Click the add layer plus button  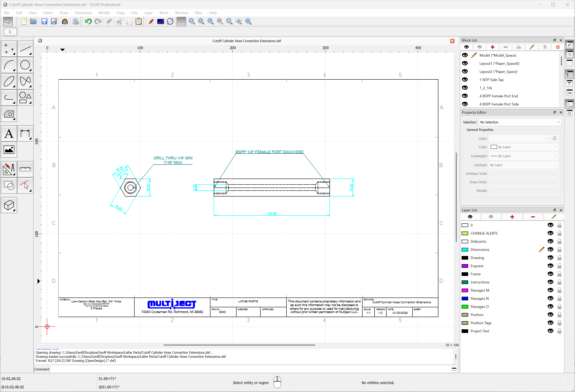512,217
